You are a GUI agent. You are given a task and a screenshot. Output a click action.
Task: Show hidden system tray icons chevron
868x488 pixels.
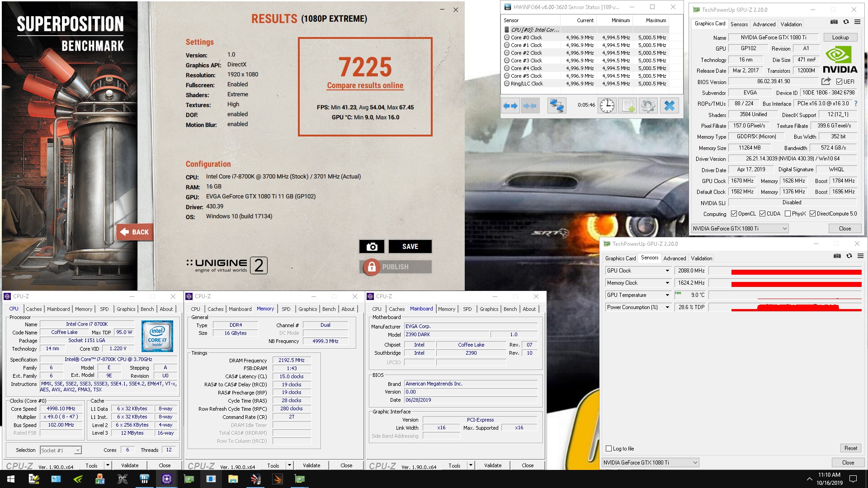pos(809,479)
